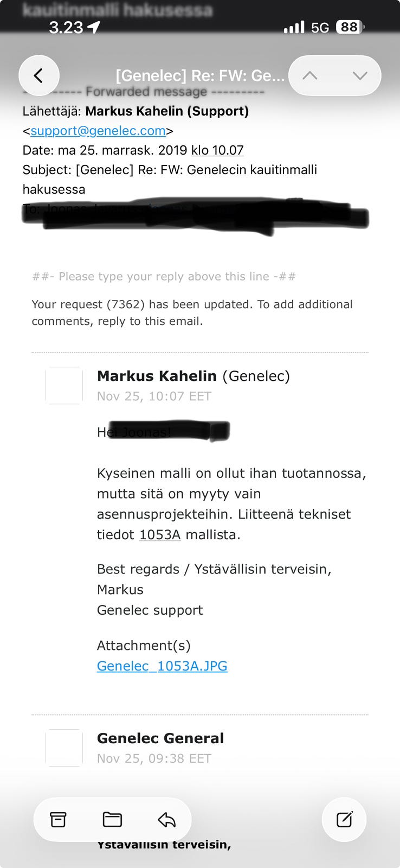Screen dimensions: 400x868
Task: Move message with the folder icon
Action: pyautogui.click(x=112, y=819)
